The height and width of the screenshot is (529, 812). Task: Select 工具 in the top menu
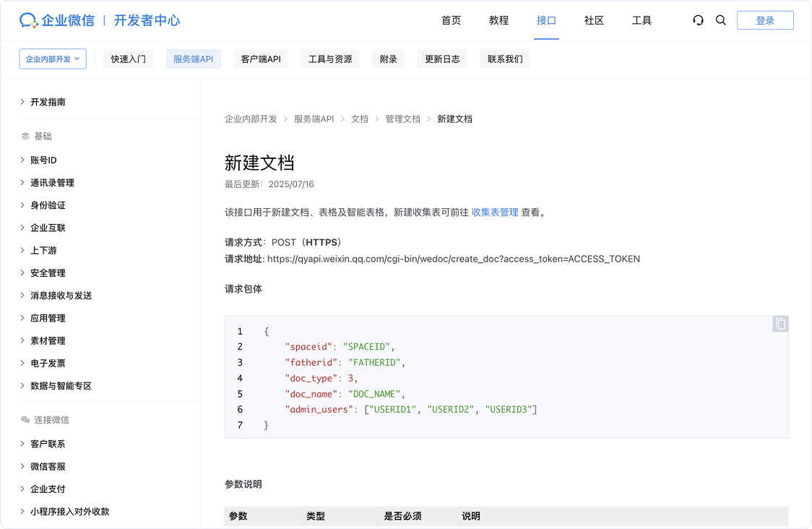click(642, 20)
